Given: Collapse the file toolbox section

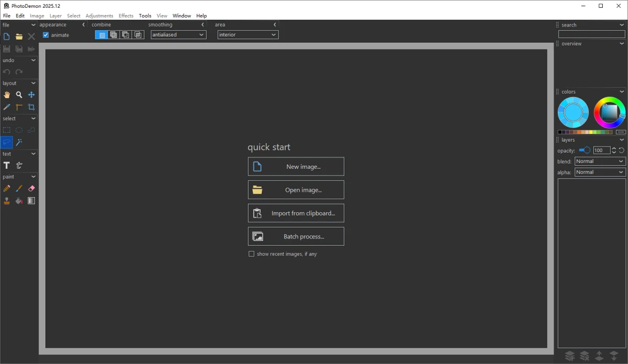Looking at the screenshot, I should (33, 25).
